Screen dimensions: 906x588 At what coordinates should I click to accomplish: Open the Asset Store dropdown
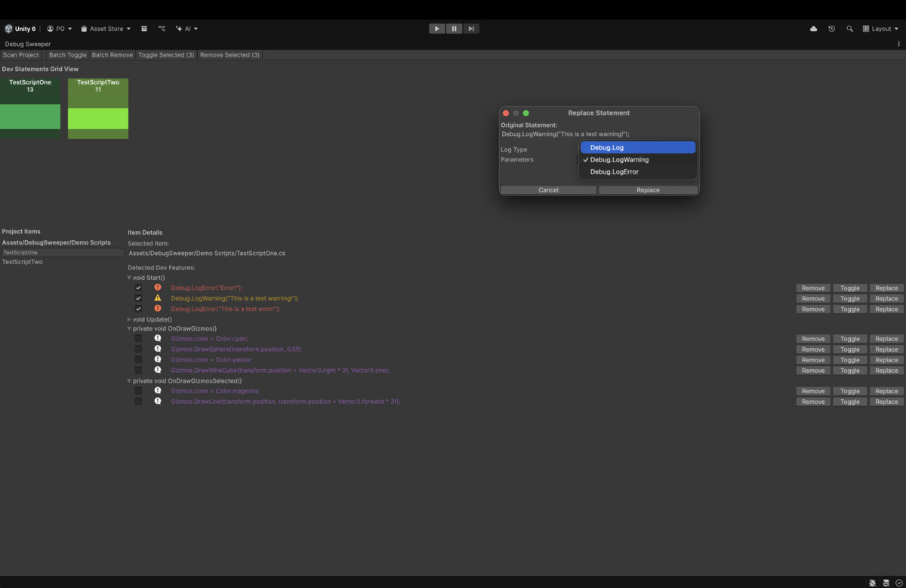tap(106, 29)
